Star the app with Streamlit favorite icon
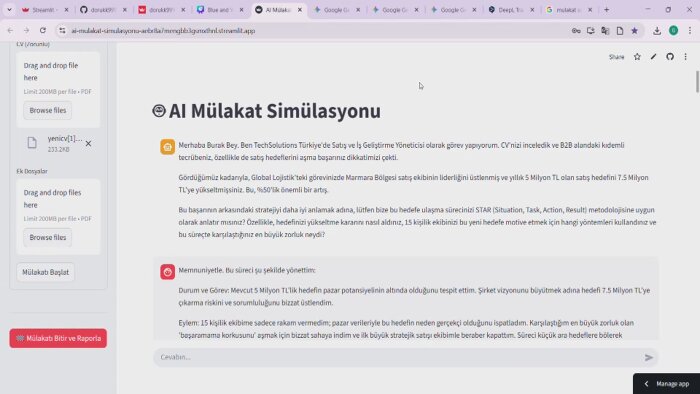The width and height of the screenshot is (700, 394). coord(637,57)
